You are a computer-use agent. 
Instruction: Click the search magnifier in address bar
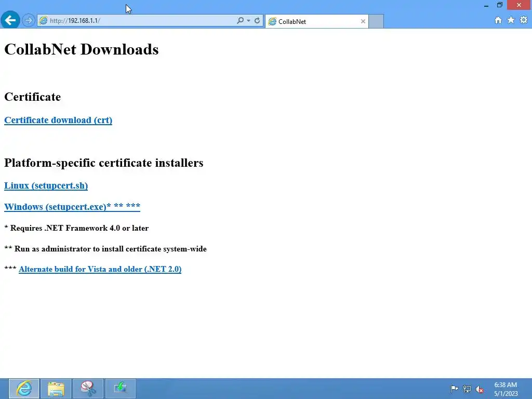pos(240,21)
